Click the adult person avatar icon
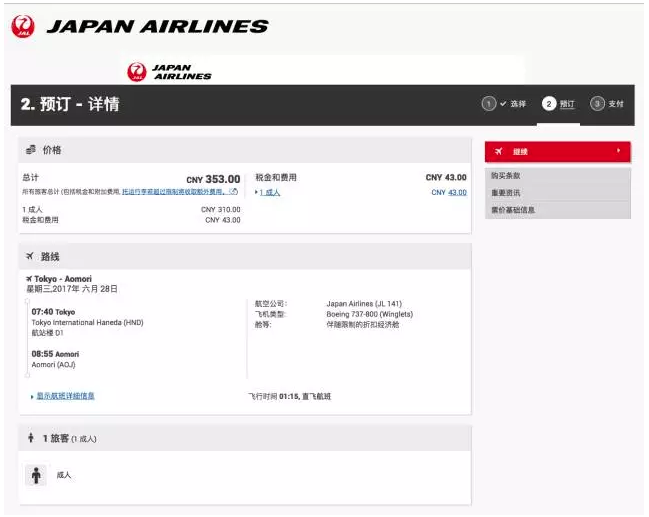Image resolution: width=649 pixels, height=517 pixels. tap(37, 476)
